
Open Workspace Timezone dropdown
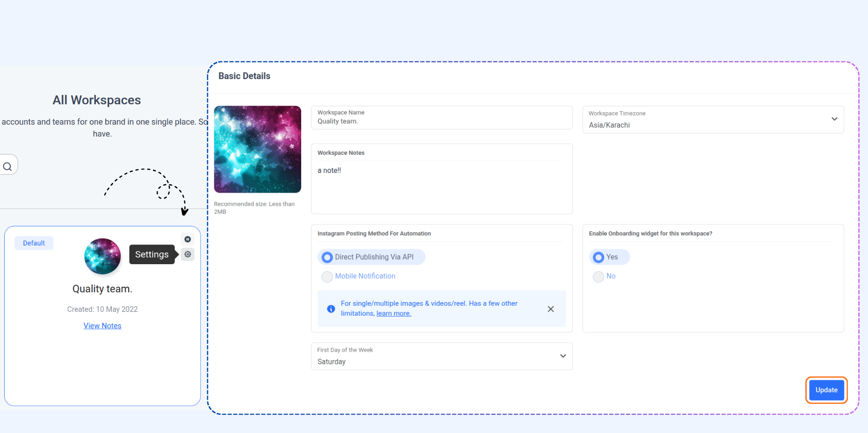click(713, 120)
